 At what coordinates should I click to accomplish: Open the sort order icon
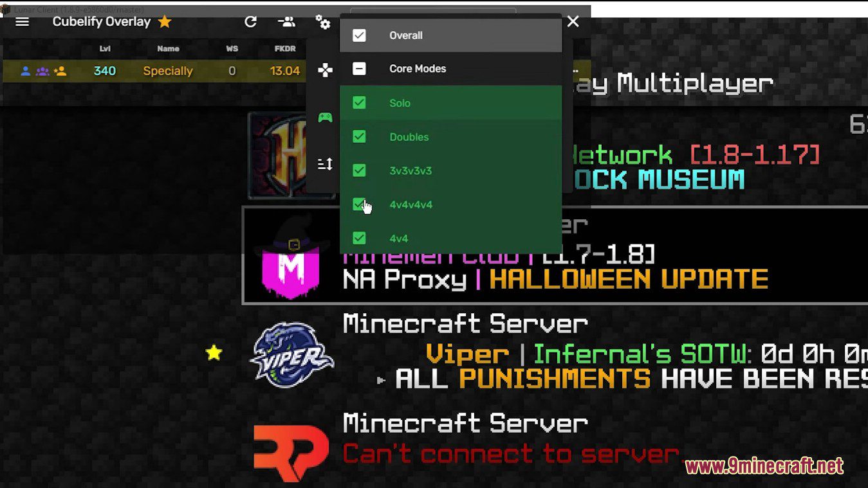click(x=325, y=164)
